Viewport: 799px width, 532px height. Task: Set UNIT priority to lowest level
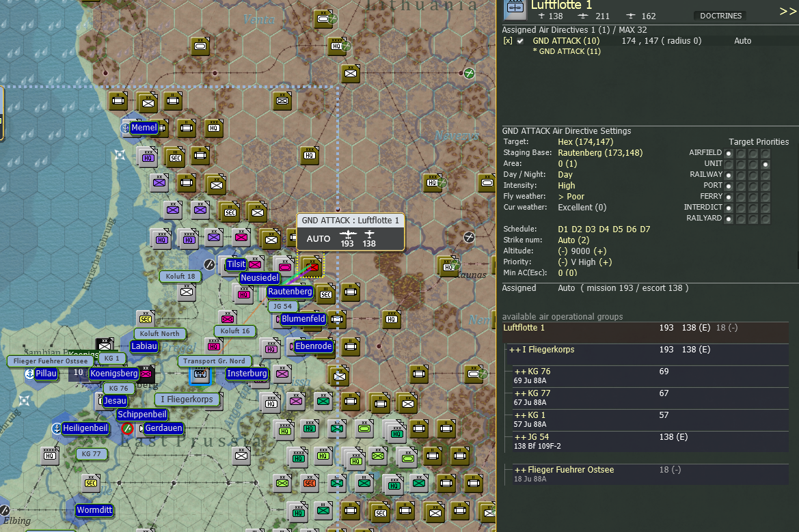(x=729, y=164)
